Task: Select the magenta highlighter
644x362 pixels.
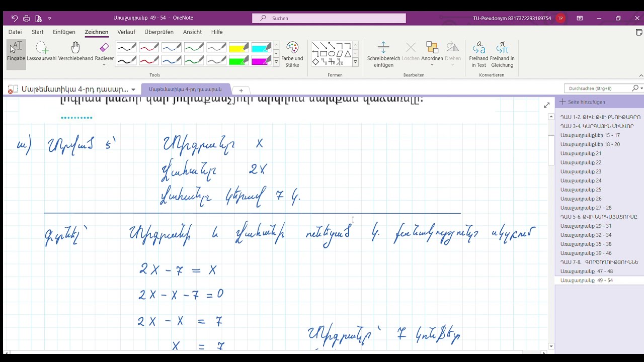Action: pyautogui.click(x=261, y=61)
